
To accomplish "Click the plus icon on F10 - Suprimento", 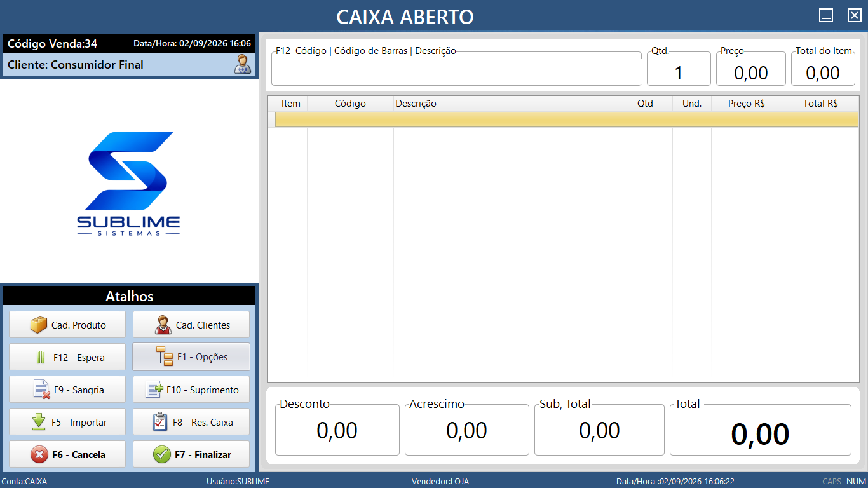I will pos(154,390).
